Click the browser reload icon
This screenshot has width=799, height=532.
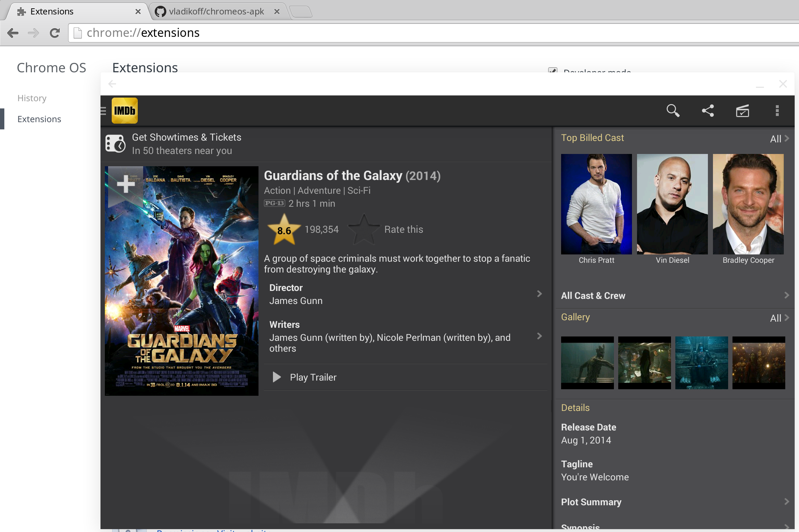pyautogui.click(x=55, y=33)
